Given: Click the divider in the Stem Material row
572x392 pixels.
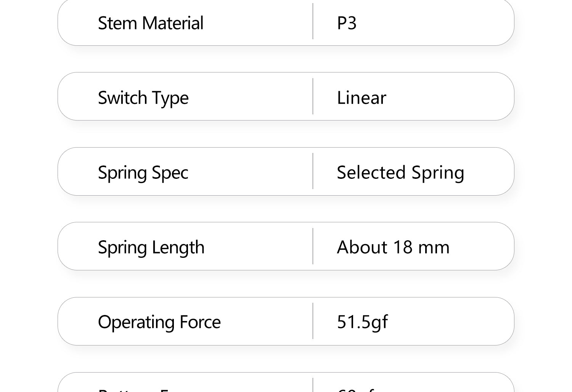Looking at the screenshot, I should (313, 21).
